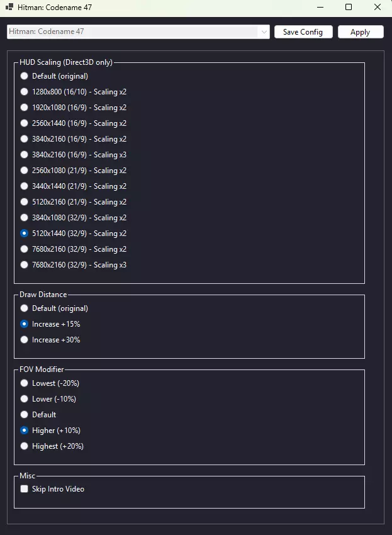Select 1920x1080 (16/9) Scaling x2 option

25,108
